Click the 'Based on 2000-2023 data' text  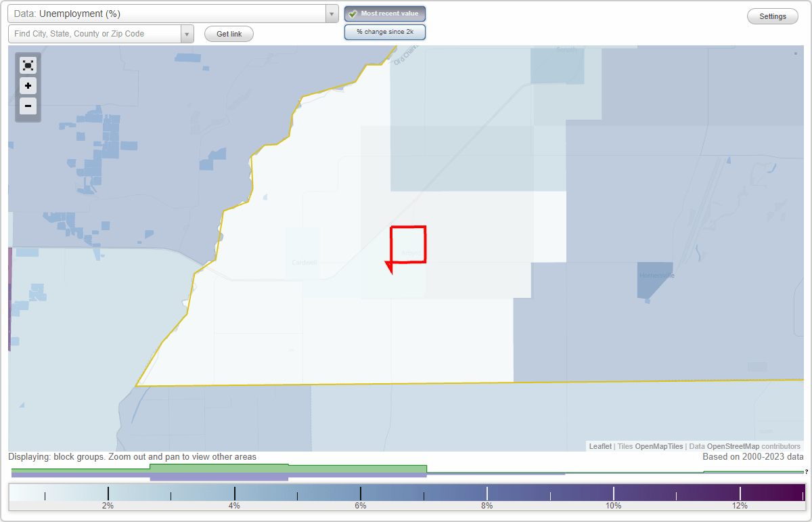[x=752, y=457]
